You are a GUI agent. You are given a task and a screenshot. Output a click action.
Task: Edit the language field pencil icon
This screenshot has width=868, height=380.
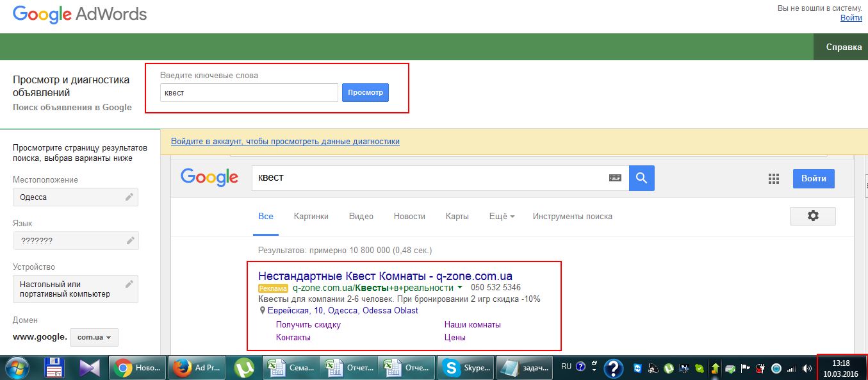[130, 241]
